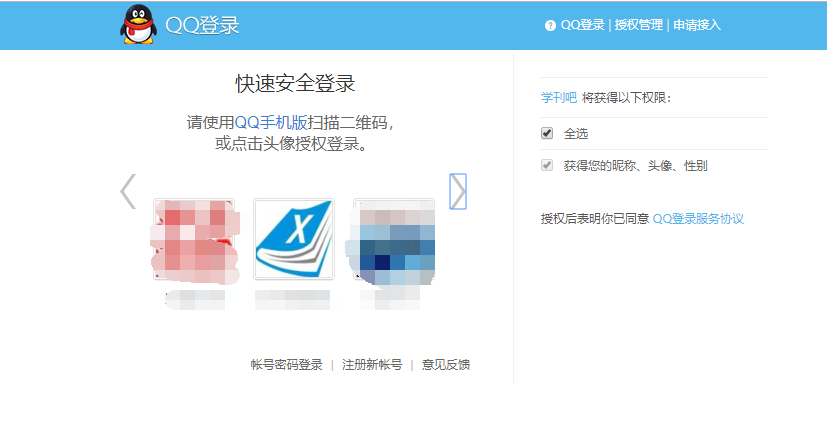This screenshot has width=827, height=437.
Task: Toggle the 全选 checkbox
Action: tap(547, 133)
